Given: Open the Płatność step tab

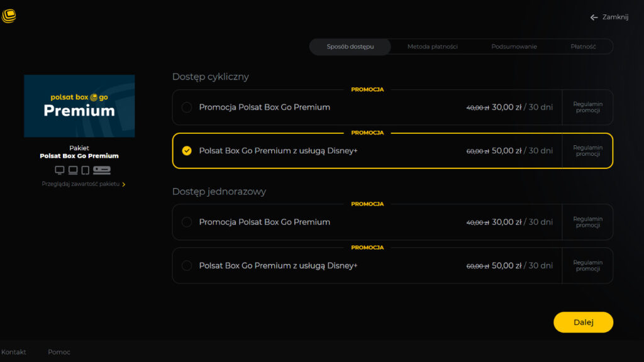Looking at the screenshot, I should (583, 47).
